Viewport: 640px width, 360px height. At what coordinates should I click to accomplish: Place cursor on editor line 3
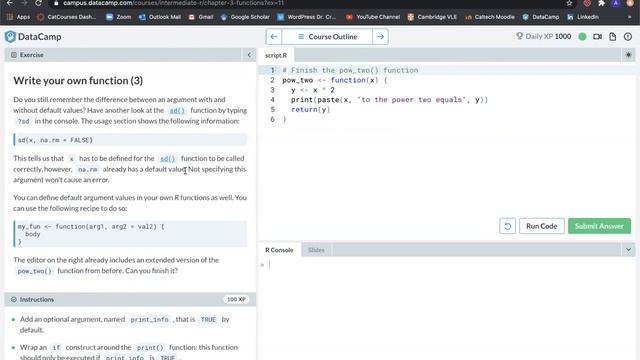[313, 90]
